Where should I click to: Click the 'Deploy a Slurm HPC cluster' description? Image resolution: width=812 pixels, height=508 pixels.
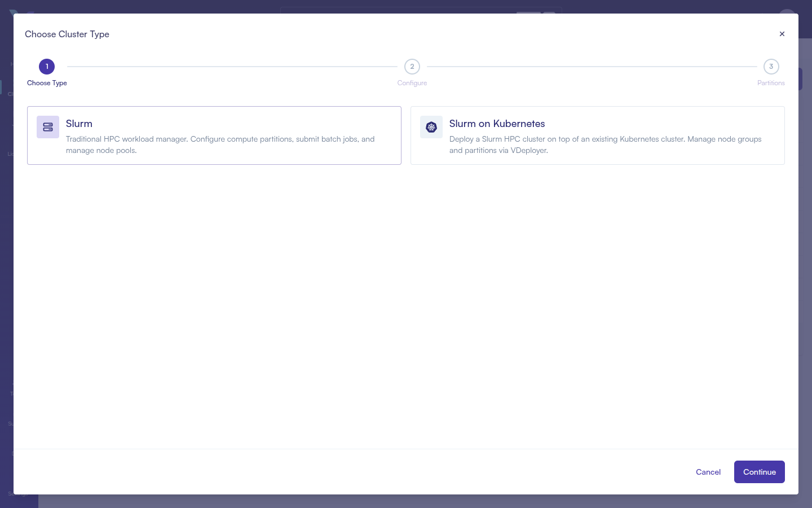(606, 144)
